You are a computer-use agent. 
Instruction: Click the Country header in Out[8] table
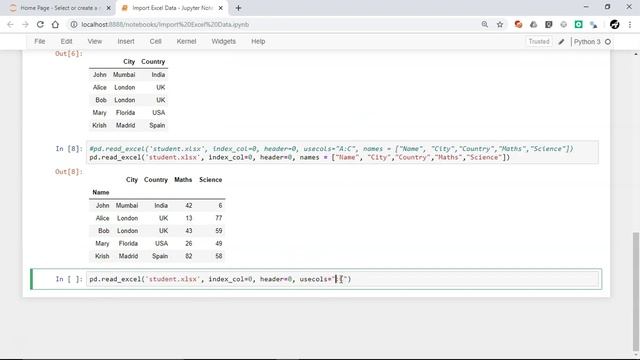(156, 180)
